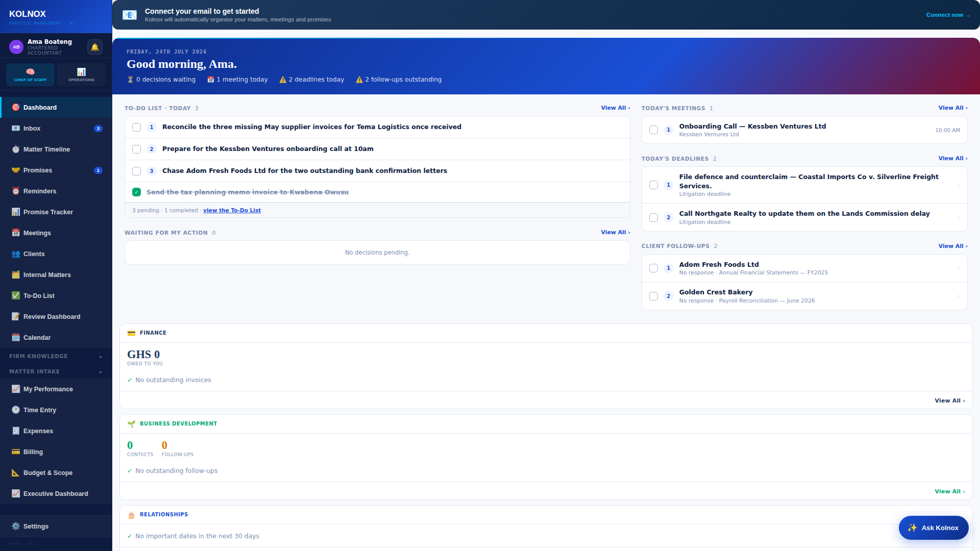This screenshot has width=980, height=551.
Task: Click the To-Do List checkmark icon
Action: [x=16, y=295]
